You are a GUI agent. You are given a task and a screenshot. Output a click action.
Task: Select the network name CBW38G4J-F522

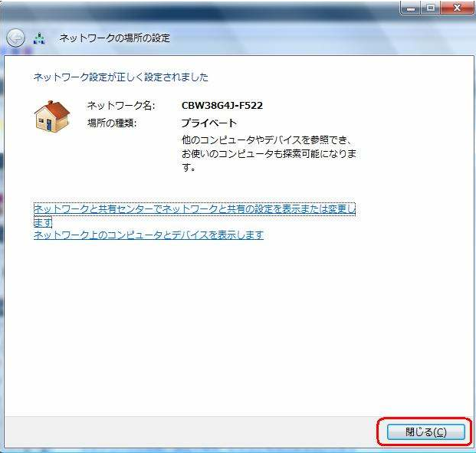(222, 106)
